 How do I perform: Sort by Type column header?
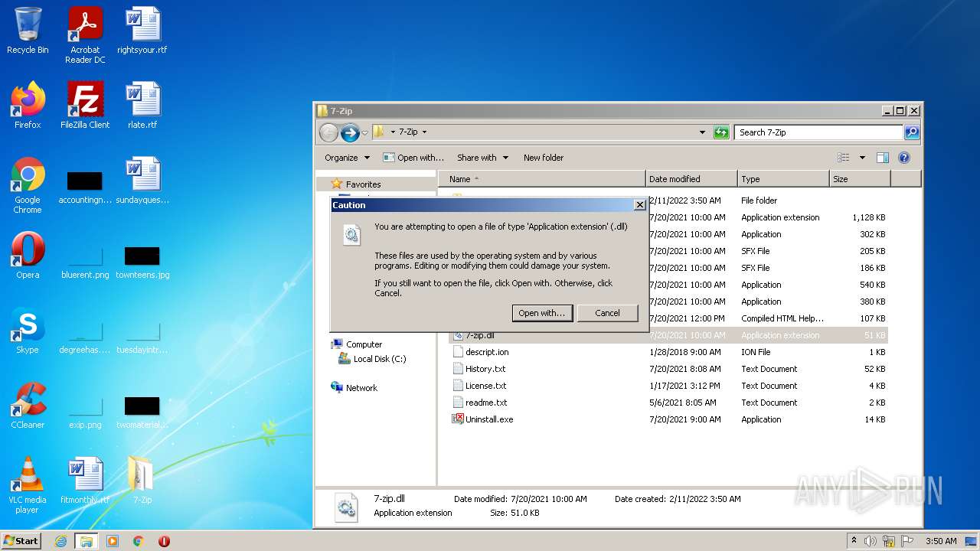point(783,179)
